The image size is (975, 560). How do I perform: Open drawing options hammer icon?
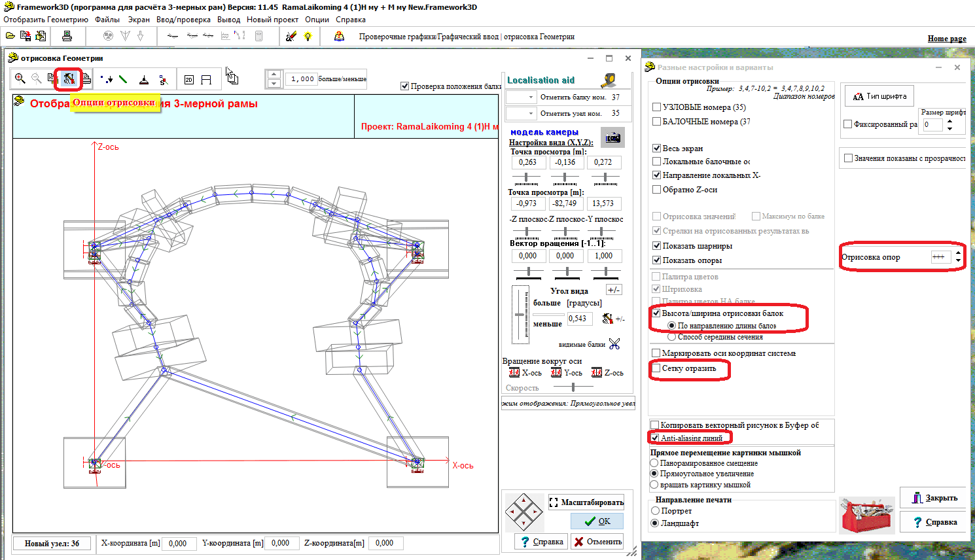tap(68, 79)
